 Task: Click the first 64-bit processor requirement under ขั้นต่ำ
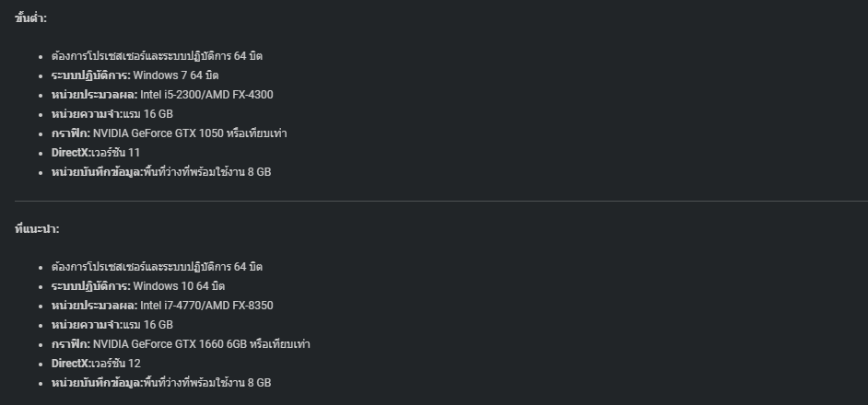point(157,56)
